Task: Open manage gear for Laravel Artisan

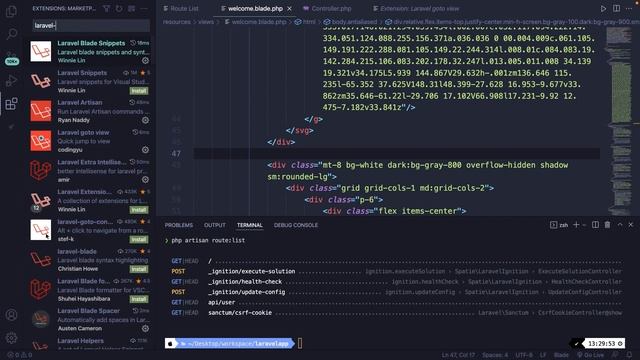Action: tap(145, 120)
